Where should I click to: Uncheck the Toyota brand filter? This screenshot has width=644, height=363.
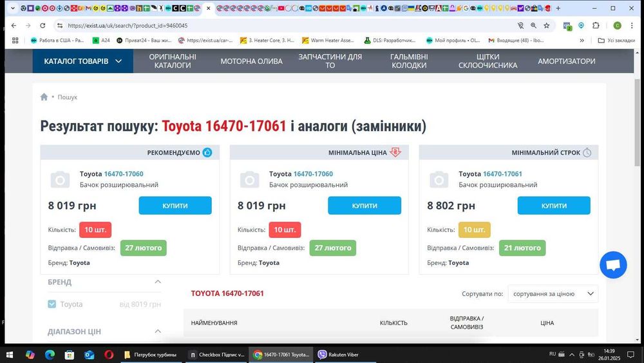(x=52, y=304)
